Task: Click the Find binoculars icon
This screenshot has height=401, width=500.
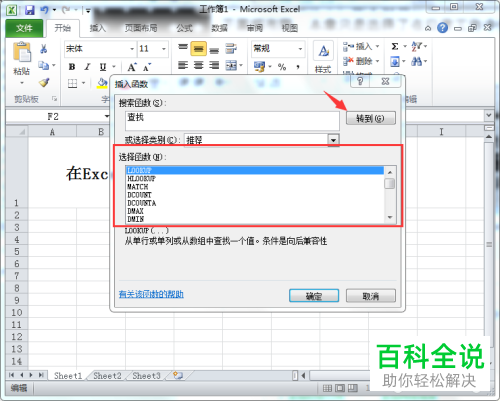Action: point(416,61)
